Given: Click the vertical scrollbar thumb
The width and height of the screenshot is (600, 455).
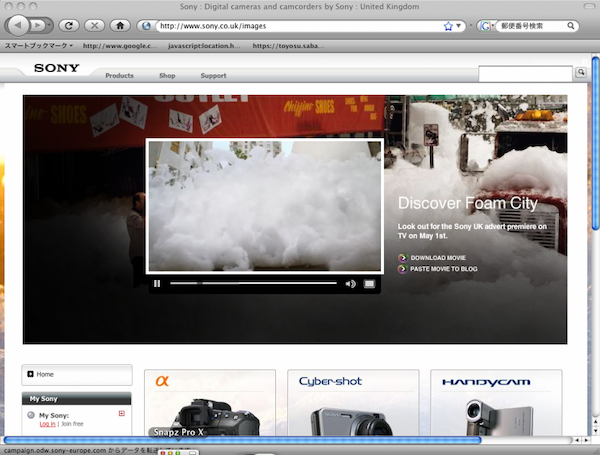Looking at the screenshot, I should click(x=595, y=144).
